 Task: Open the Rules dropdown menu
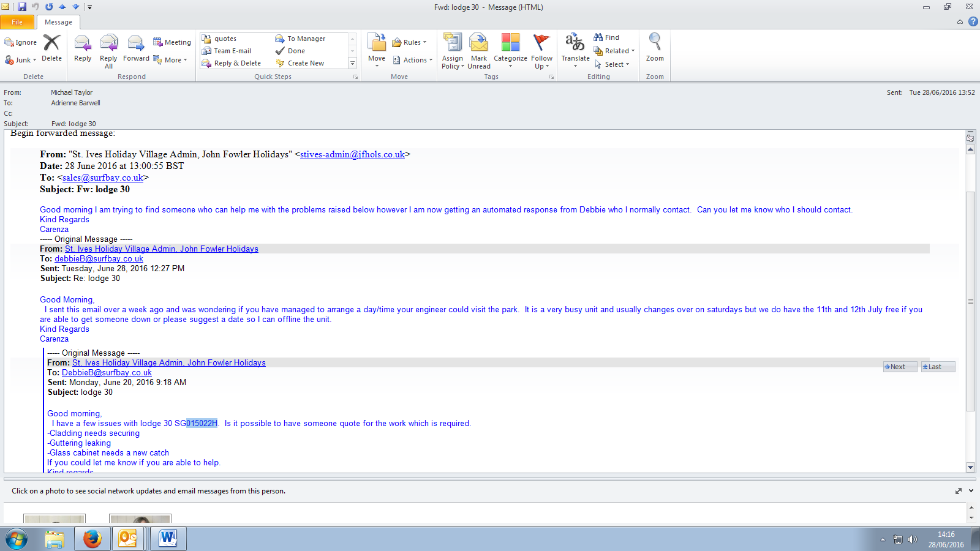click(x=410, y=42)
